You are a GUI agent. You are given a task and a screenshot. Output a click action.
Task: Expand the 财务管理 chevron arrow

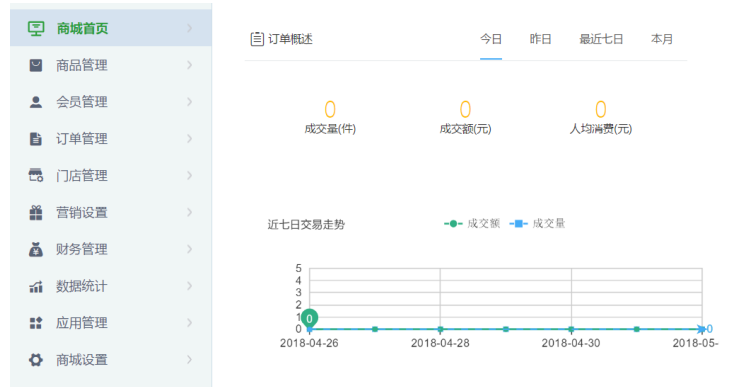click(x=189, y=249)
